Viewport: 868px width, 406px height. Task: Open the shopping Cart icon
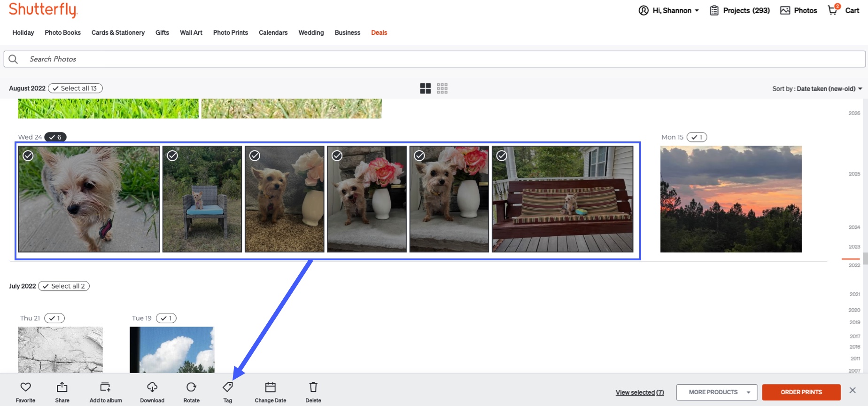click(833, 10)
